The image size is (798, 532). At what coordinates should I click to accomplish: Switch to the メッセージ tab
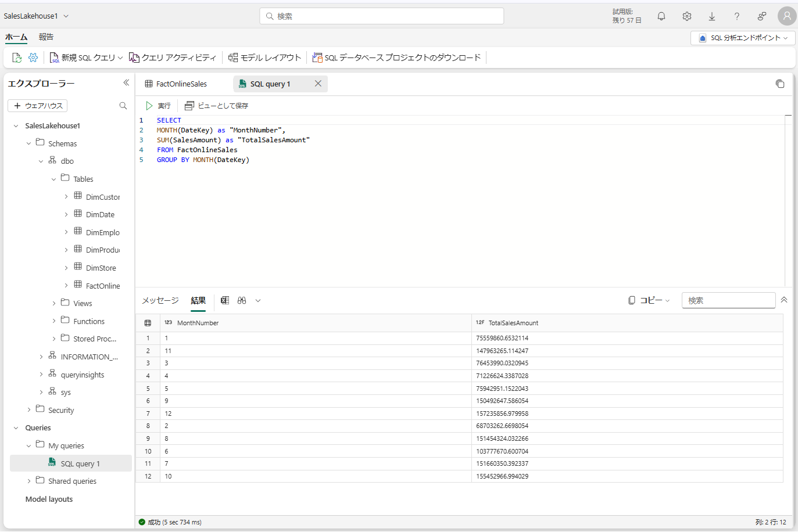pos(160,300)
